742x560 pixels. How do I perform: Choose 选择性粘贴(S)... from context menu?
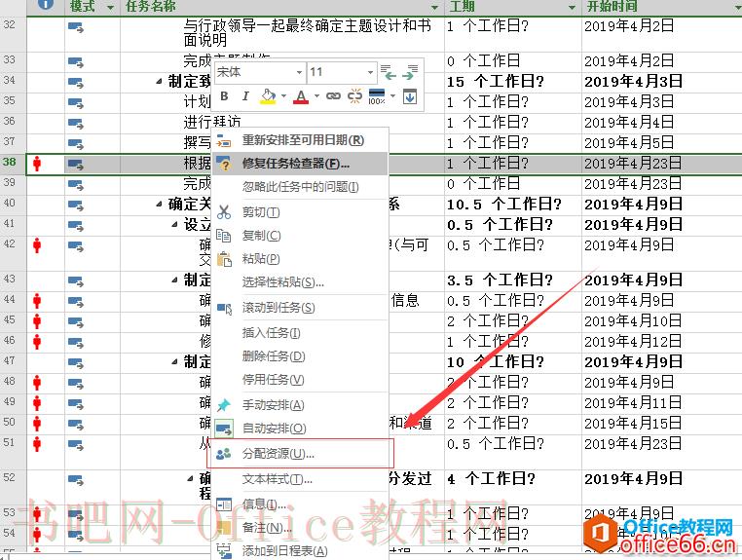(300, 282)
